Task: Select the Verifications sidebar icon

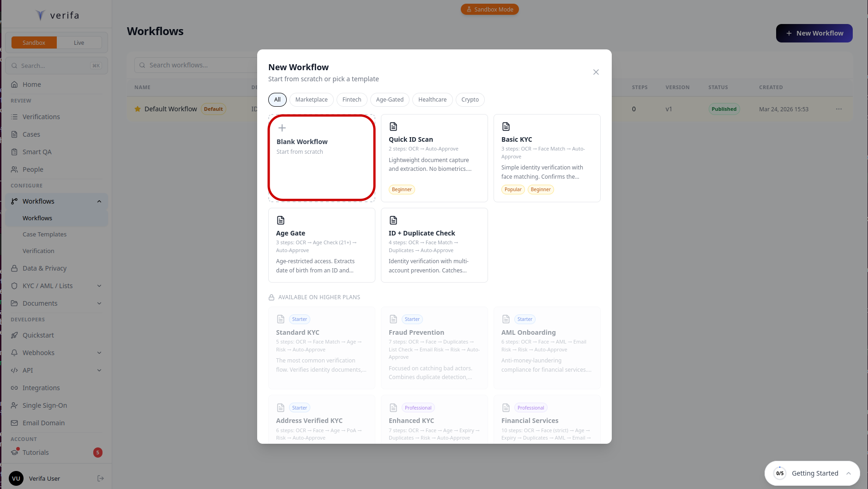Action: (x=14, y=116)
